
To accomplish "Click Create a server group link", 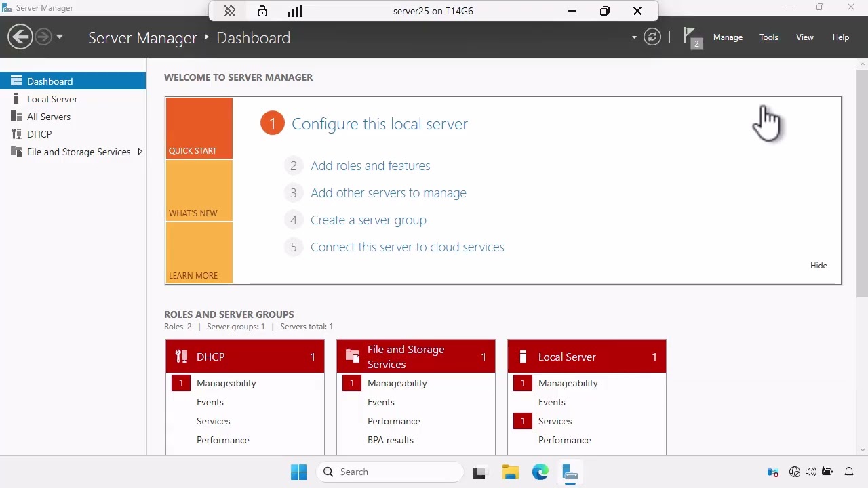I will click(368, 220).
